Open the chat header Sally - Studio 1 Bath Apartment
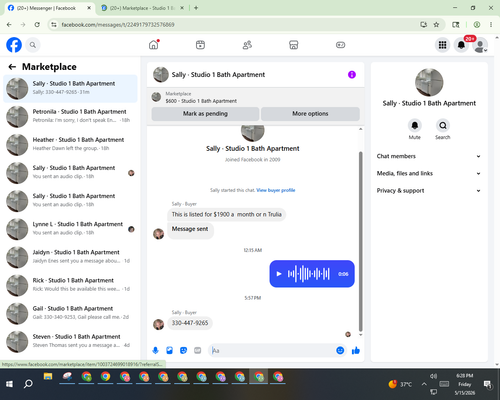Screen dimensions: 500x400 click(218, 75)
